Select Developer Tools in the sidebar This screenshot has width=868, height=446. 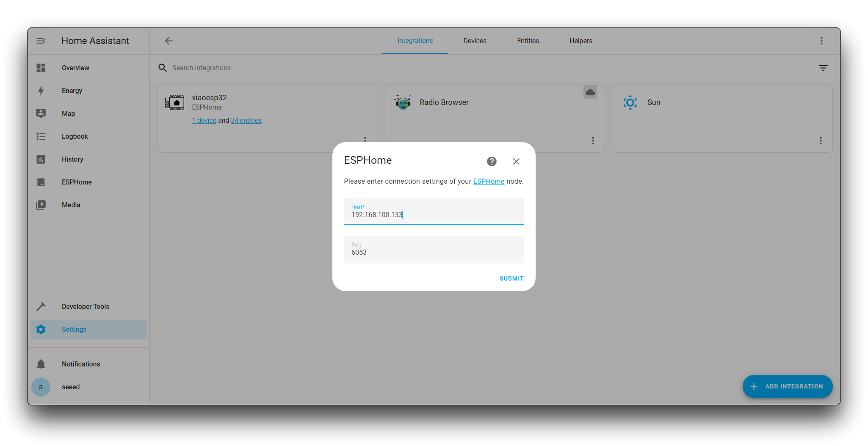coord(88,306)
